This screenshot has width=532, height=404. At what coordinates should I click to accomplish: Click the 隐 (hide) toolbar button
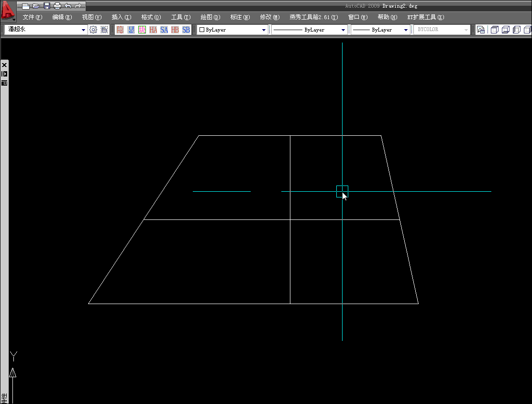[120, 30]
